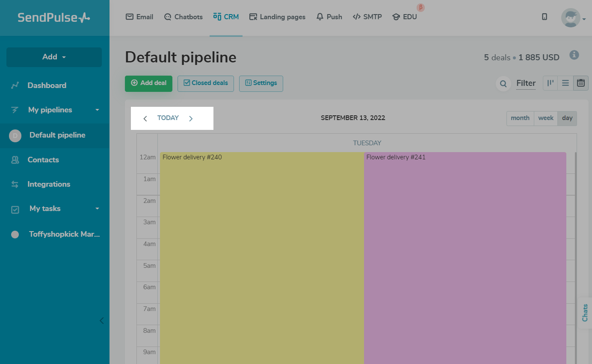This screenshot has width=592, height=364.
Task: Collapse the sidebar with arrow icon
Action: click(101, 320)
